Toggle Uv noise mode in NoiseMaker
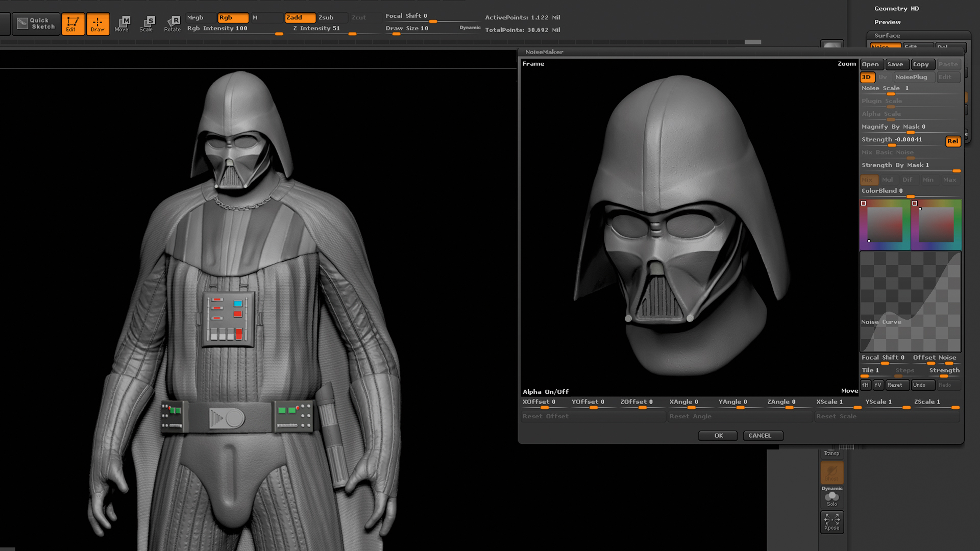 click(x=883, y=77)
